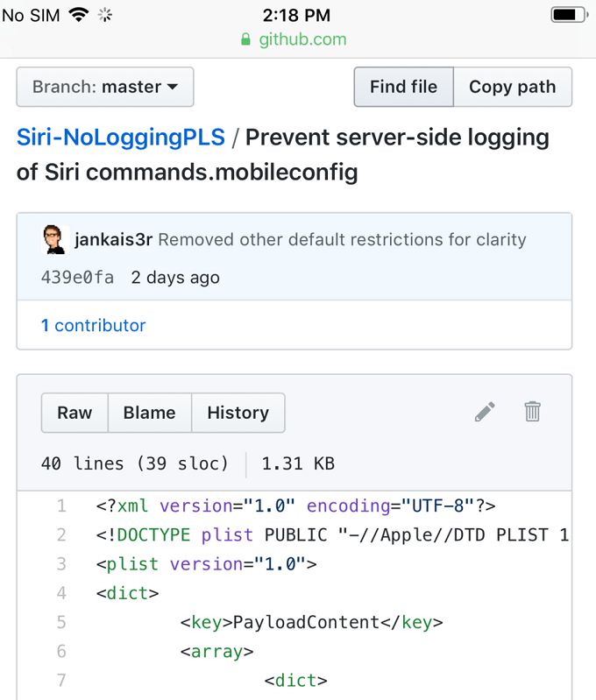Open the Branch: master dropdown
The image size is (596, 700).
point(105,87)
